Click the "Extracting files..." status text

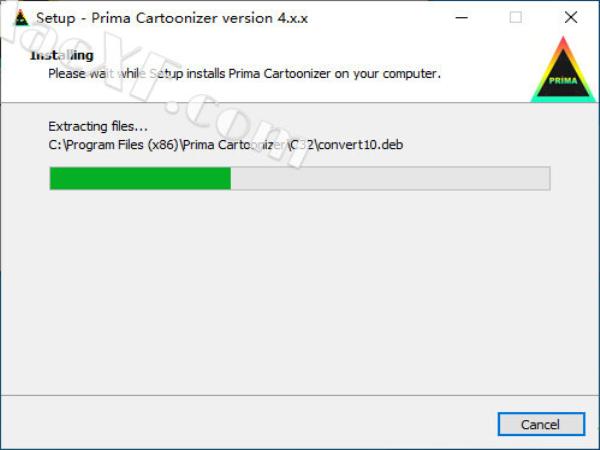[x=98, y=126]
